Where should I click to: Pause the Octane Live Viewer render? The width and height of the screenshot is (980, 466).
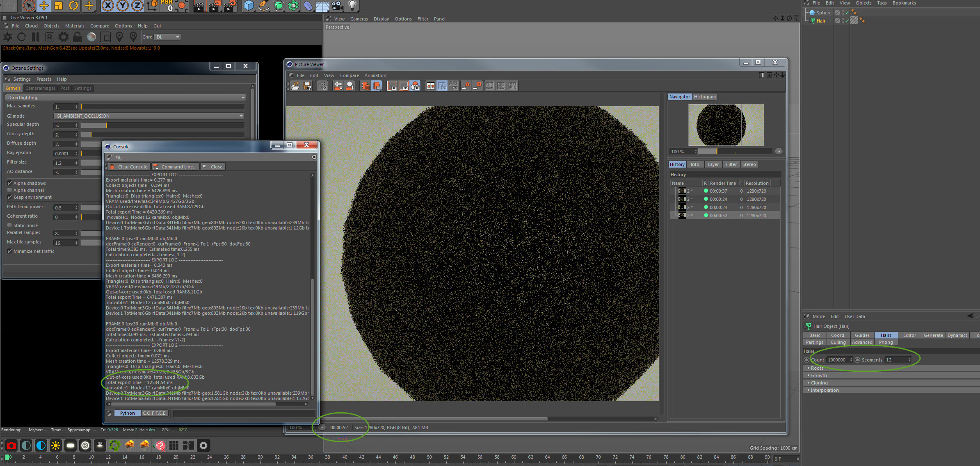click(x=36, y=37)
